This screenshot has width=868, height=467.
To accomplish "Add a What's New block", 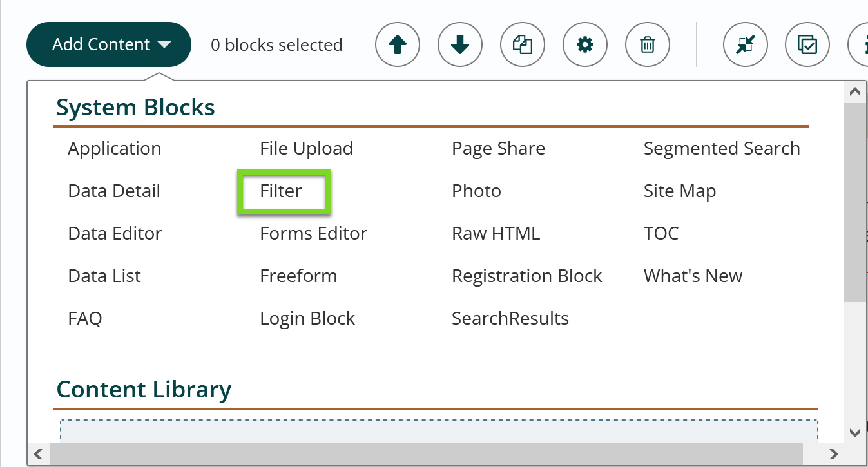I will click(693, 276).
